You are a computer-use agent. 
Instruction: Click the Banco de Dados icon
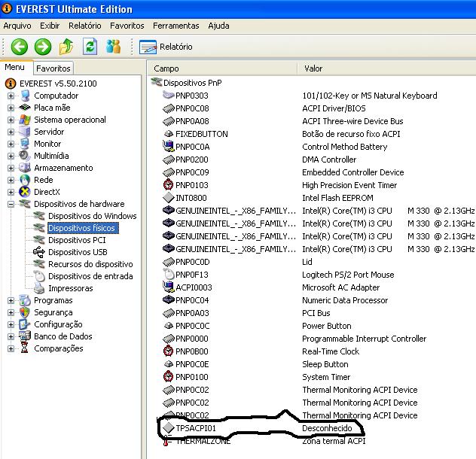(25, 336)
